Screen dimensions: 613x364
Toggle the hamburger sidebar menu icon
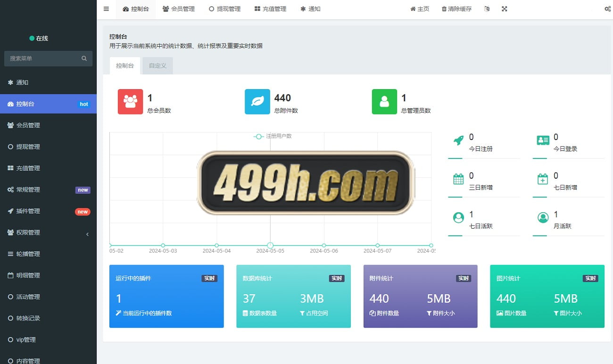[x=106, y=9]
